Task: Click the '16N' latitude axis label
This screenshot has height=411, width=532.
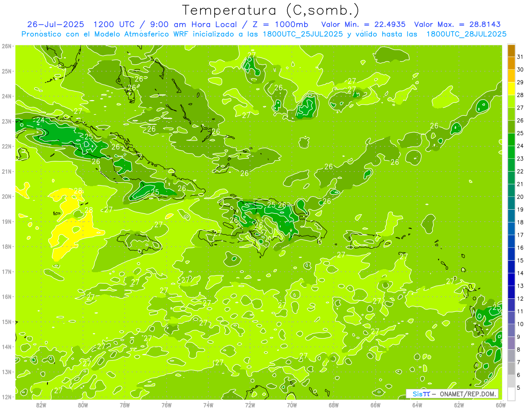Action: tap(7, 297)
